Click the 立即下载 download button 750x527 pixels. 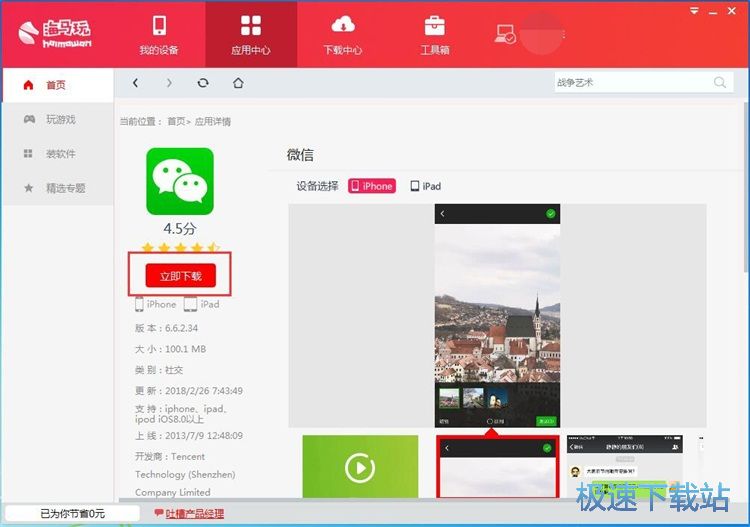click(181, 276)
